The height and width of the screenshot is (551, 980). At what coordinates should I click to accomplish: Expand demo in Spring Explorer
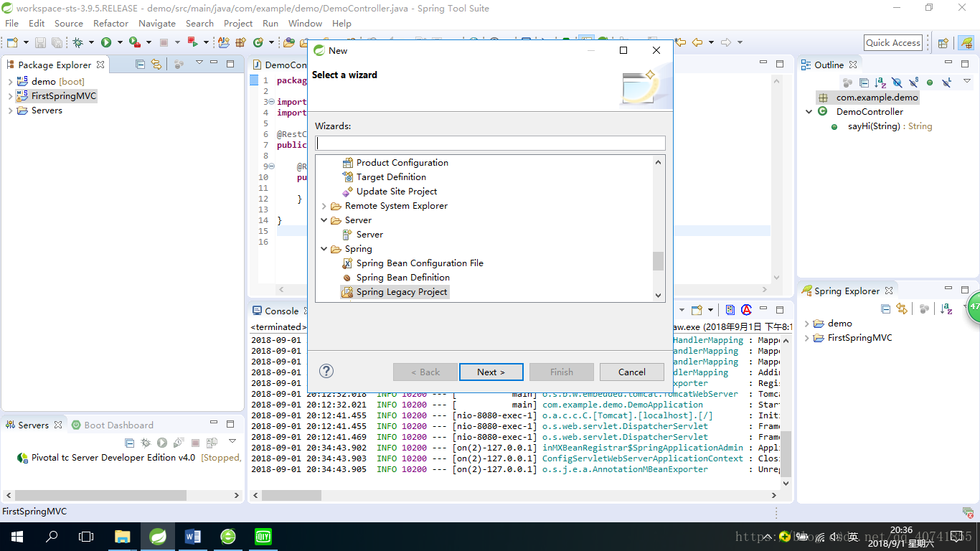tap(807, 324)
